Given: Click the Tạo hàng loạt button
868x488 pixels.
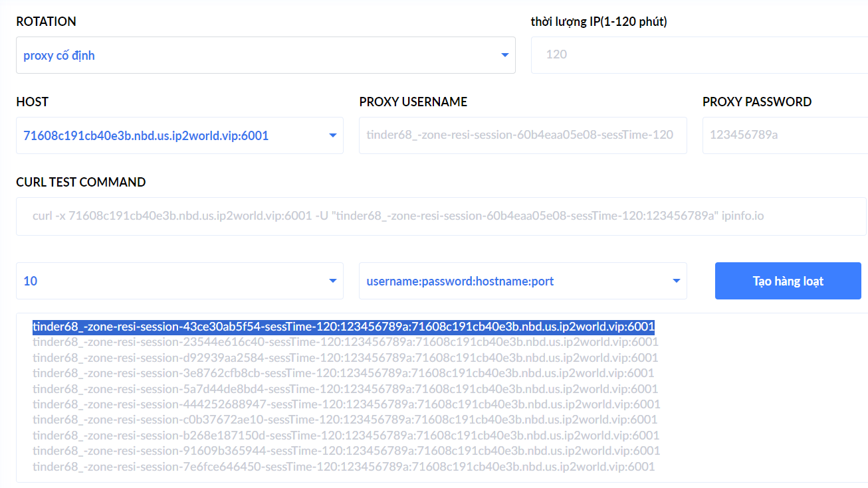Looking at the screenshot, I should click(x=788, y=281).
